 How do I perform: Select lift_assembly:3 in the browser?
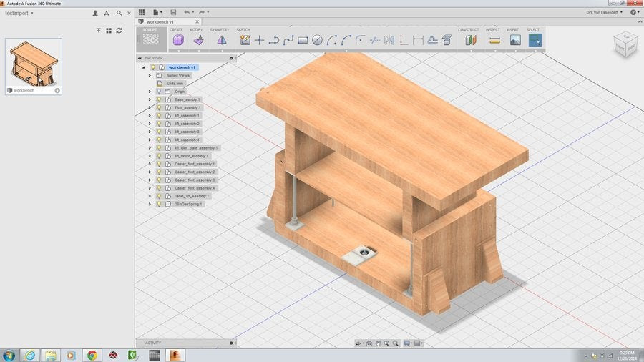[187, 132]
